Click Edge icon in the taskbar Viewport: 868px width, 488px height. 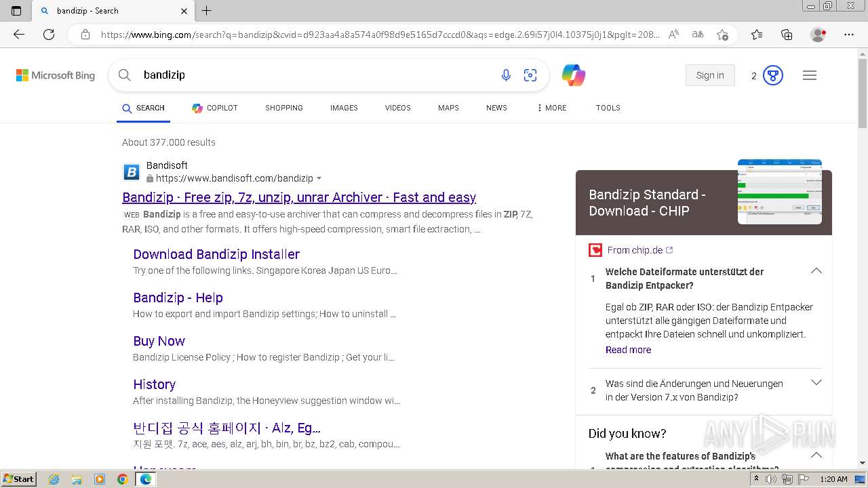(x=146, y=479)
